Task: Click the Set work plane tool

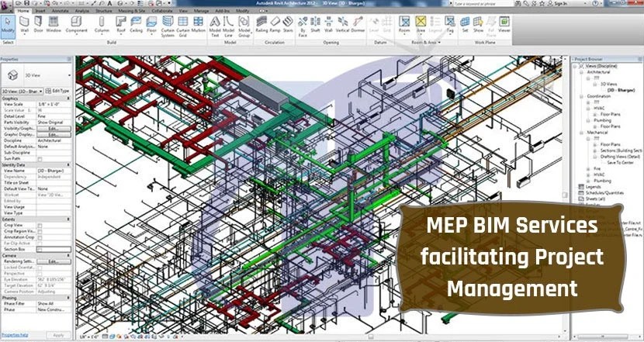Action: coord(465,25)
